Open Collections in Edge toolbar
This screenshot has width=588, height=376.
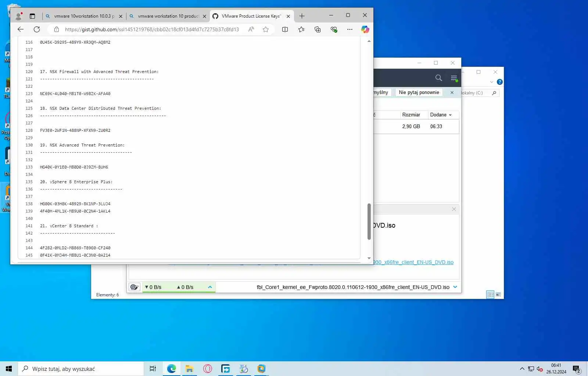click(x=318, y=29)
